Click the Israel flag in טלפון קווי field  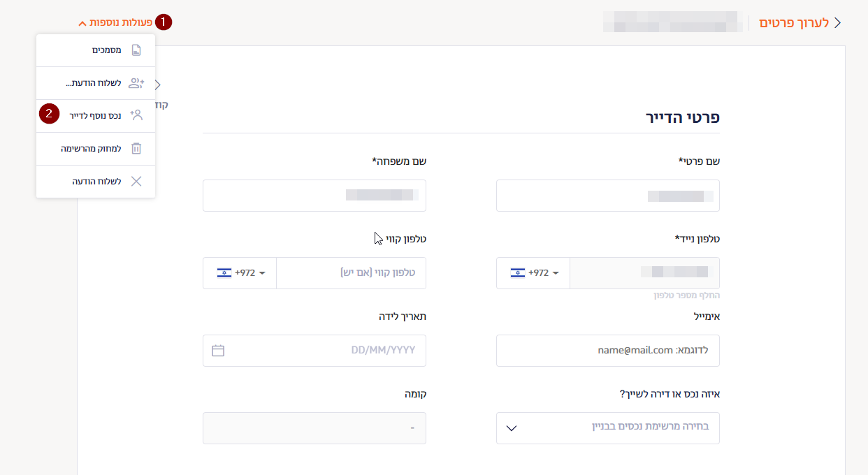click(224, 272)
